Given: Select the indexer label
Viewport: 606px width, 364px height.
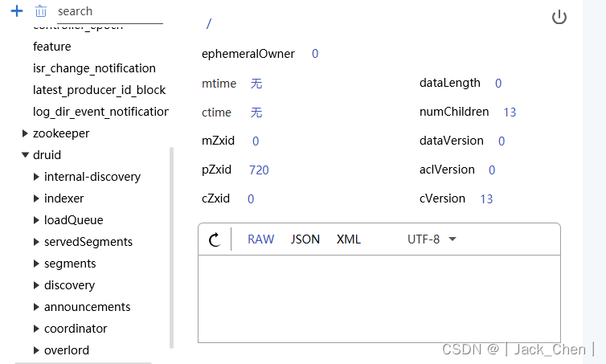Looking at the screenshot, I should (63, 198).
